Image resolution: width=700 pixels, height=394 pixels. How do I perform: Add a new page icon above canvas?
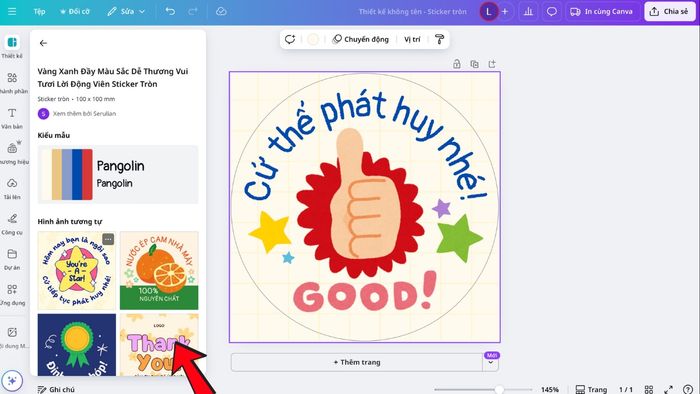click(492, 64)
